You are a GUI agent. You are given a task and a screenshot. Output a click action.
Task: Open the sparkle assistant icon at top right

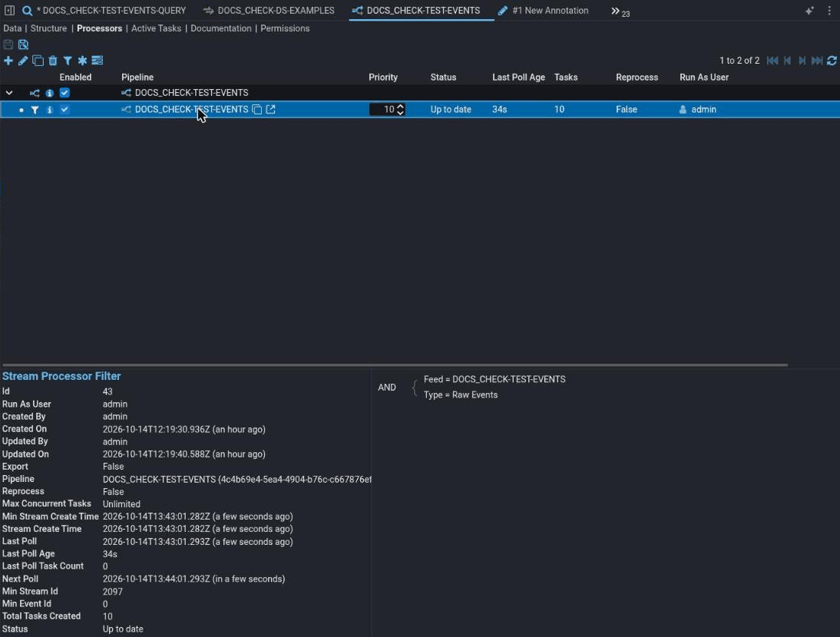tap(809, 11)
